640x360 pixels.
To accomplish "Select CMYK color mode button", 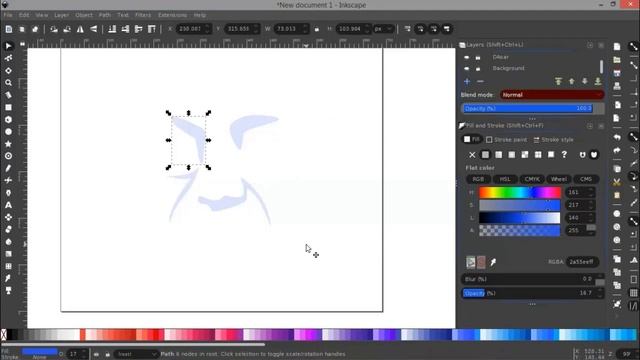I will (x=532, y=179).
